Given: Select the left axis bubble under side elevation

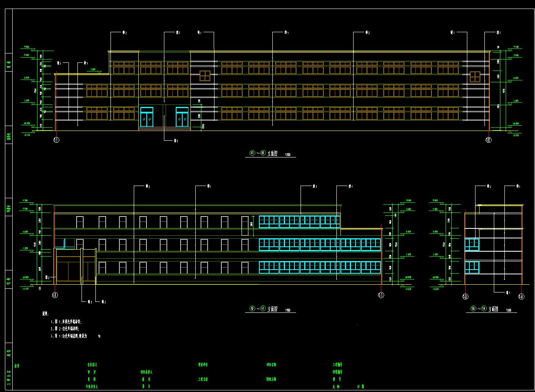Looking at the screenshot, I should point(465,297).
